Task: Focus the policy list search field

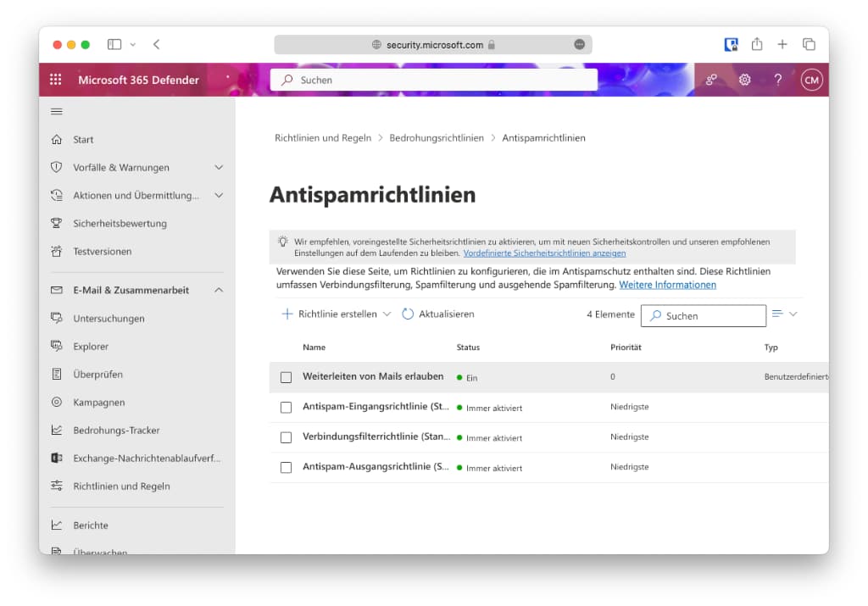Action: [x=703, y=315]
